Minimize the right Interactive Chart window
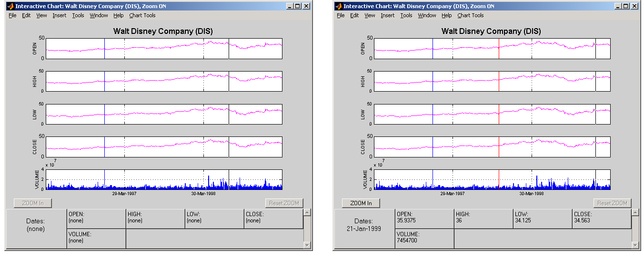 [x=618, y=6]
